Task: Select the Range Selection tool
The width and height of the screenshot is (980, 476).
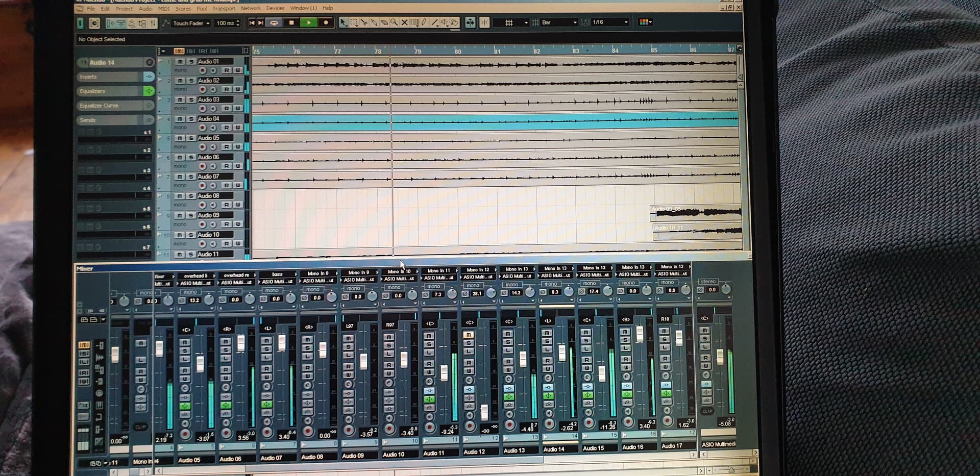Action: pyautogui.click(x=354, y=22)
